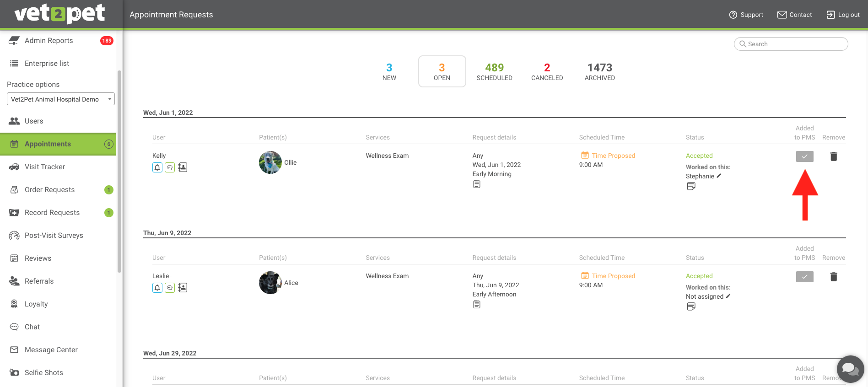Focus the Search input field

click(791, 44)
